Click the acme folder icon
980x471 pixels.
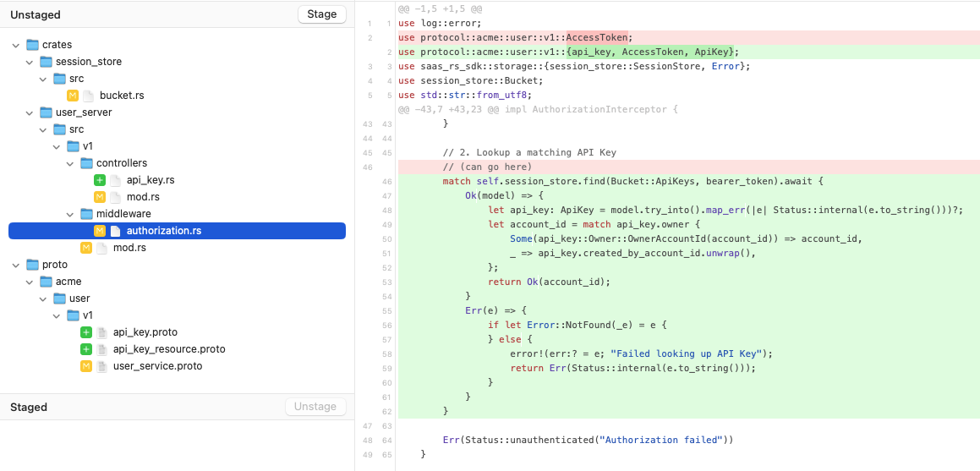click(47, 281)
